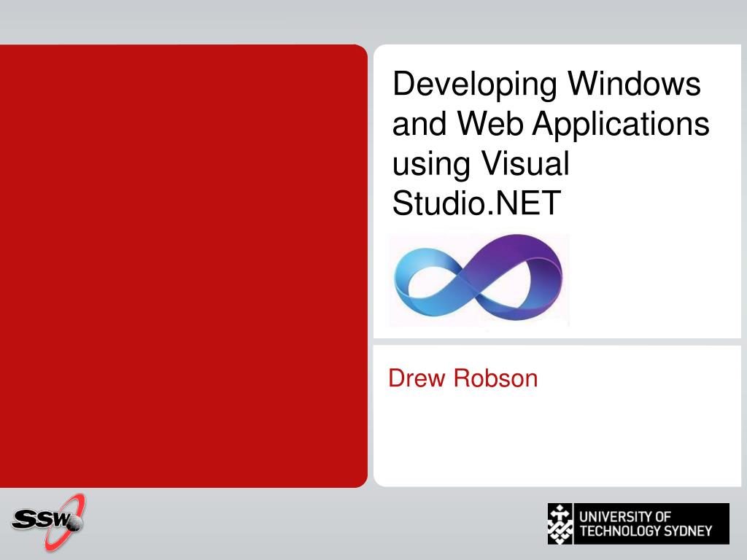The height and width of the screenshot is (560, 747).
Task: Click the UTS crest emblem
Action: [x=561, y=524]
